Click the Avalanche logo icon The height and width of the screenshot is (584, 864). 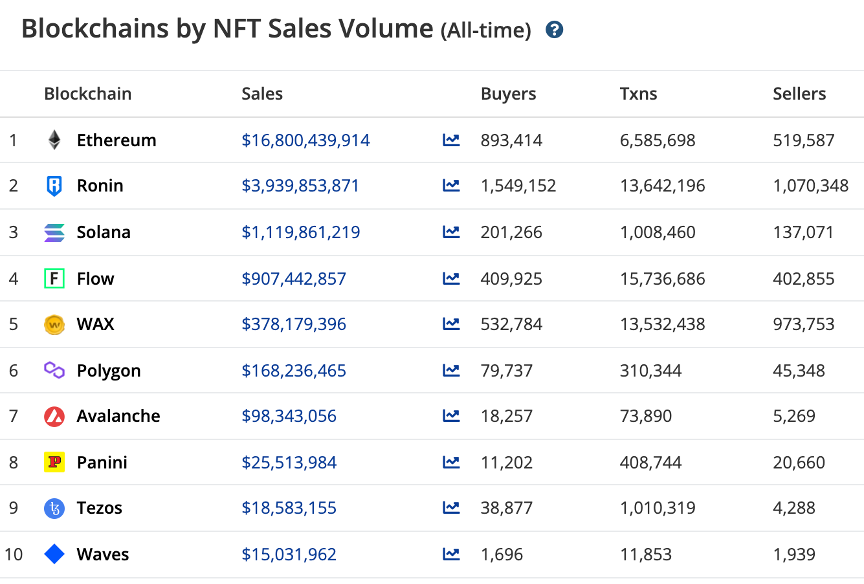54,416
